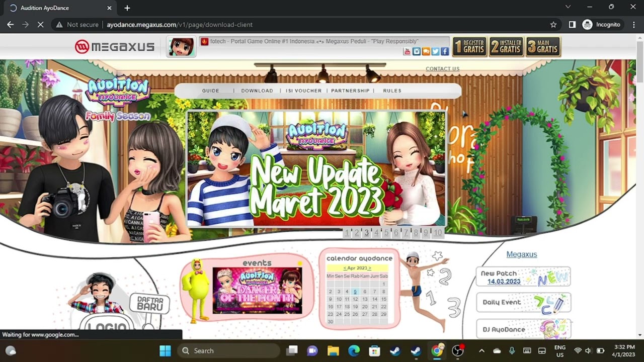This screenshot has height=362, width=644.
Task: Click the browser back arrow
Action: pyautogui.click(x=10, y=25)
